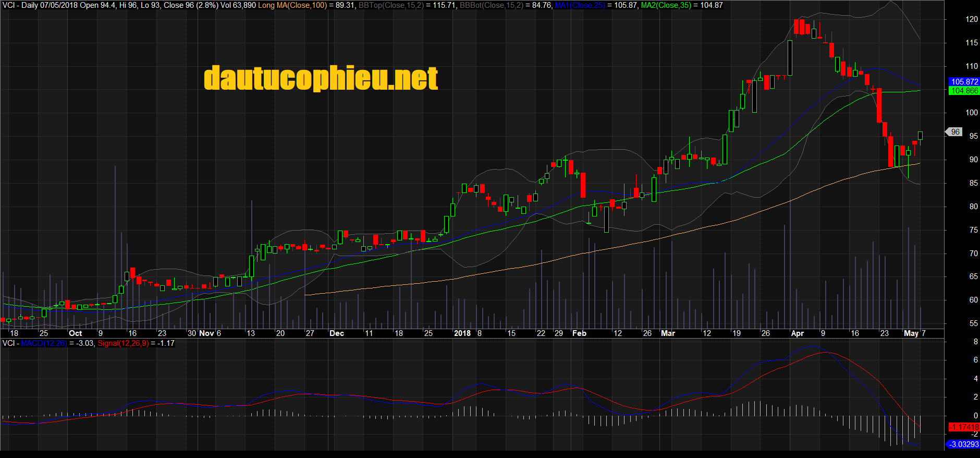Click the Feb month marker on date axis
Viewport: 980px width, 458px height.
coord(579,333)
